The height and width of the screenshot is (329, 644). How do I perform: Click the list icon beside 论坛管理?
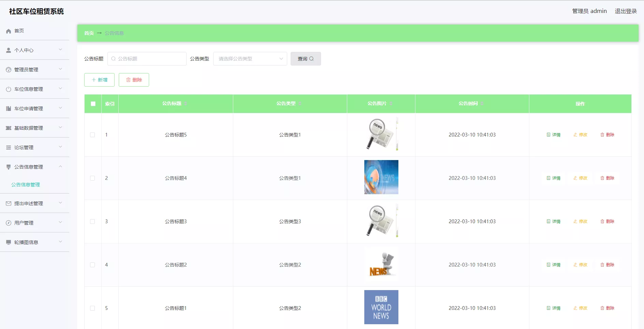[9, 147]
